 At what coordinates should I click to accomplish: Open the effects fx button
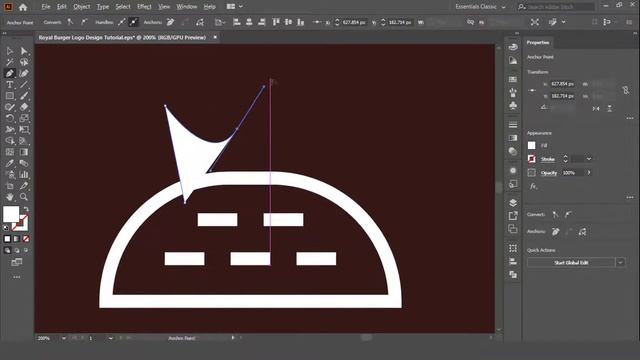[533, 186]
